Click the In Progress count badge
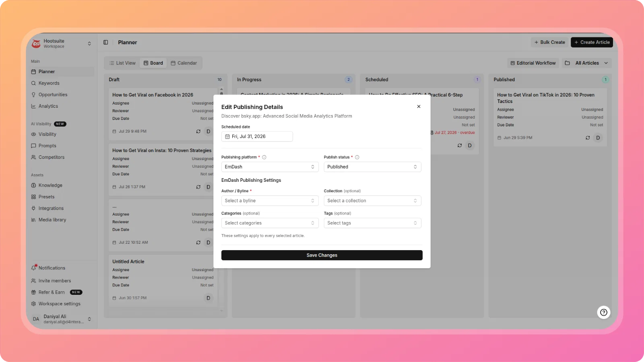 tap(349, 80)
